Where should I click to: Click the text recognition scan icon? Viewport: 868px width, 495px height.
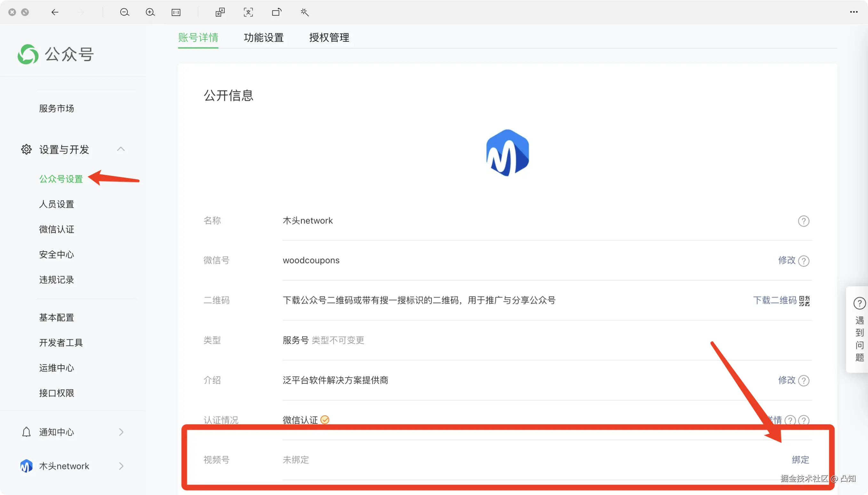tap(248, 12)
